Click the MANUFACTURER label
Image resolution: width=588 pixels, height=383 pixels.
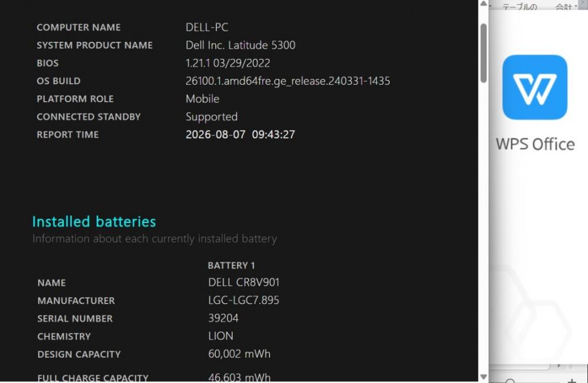point(76,301)
